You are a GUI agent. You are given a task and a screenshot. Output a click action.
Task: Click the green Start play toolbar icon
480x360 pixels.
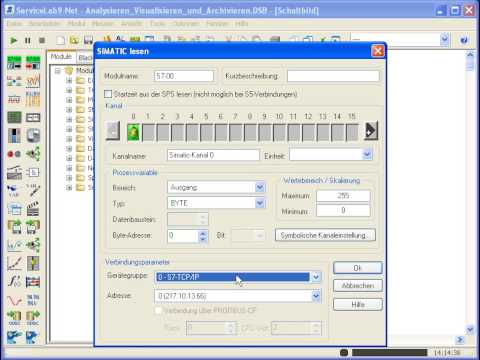tap(14, 41)
